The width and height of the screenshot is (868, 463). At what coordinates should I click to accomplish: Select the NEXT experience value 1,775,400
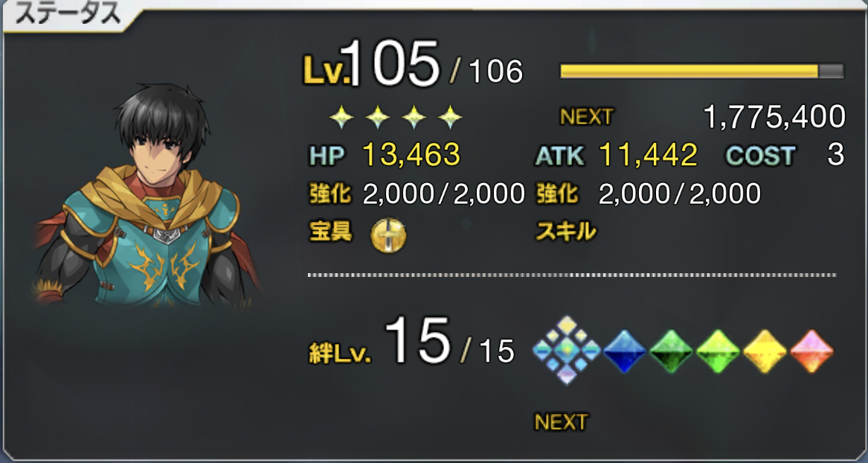tap(774, 117)
